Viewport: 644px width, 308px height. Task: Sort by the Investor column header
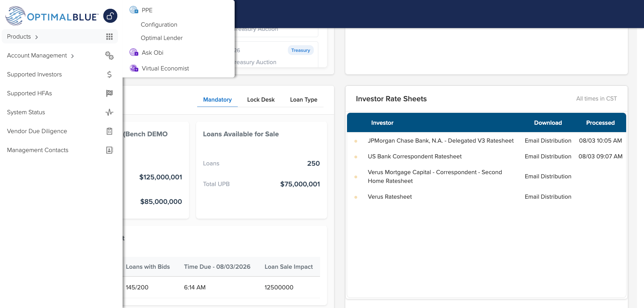pyautogui.click(x=382, y=123)
